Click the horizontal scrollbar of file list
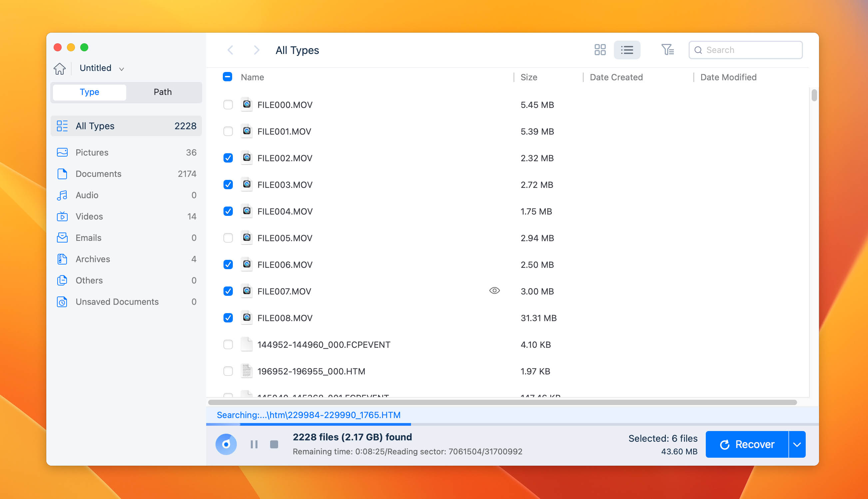868x499 pixels. (502, 402)
